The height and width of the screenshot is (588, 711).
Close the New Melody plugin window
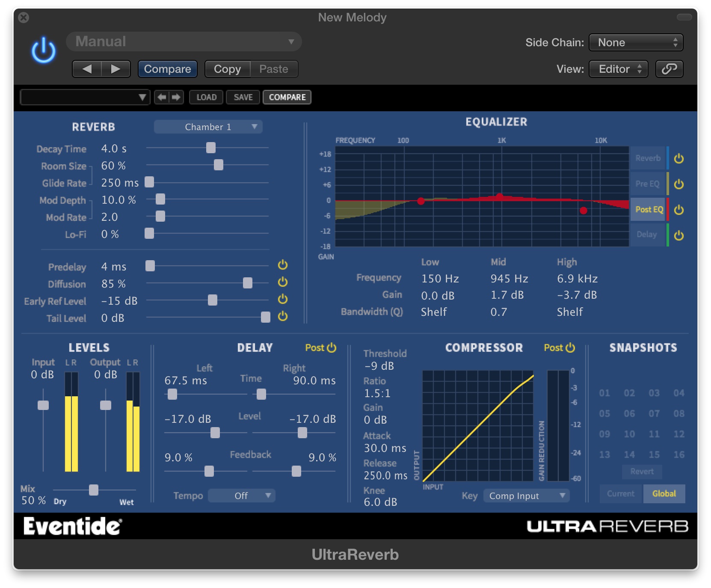coord(24,18)
